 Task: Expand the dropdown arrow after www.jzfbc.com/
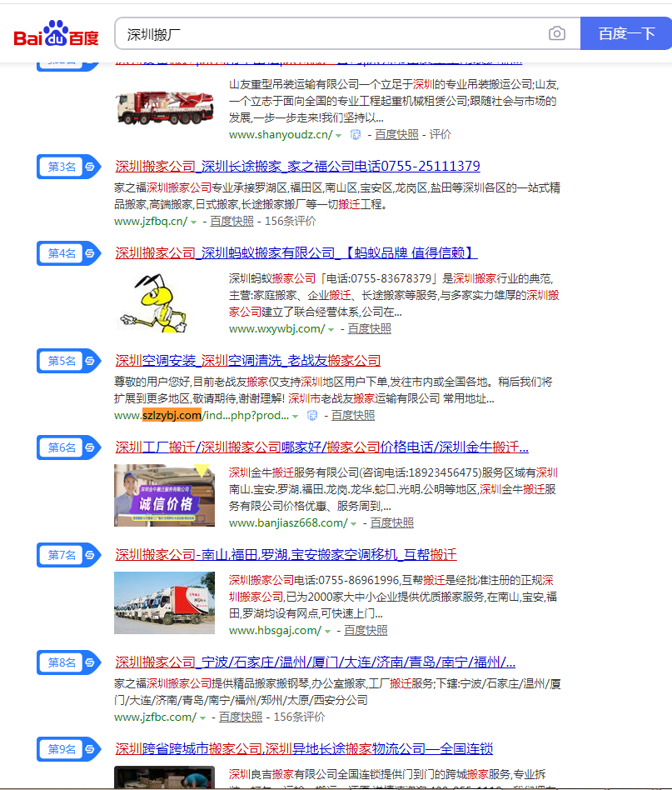point(202,718)
